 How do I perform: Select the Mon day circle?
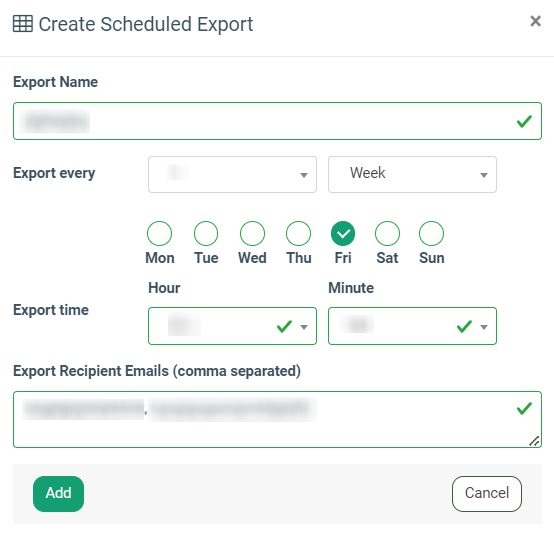[x=159, y=233]
